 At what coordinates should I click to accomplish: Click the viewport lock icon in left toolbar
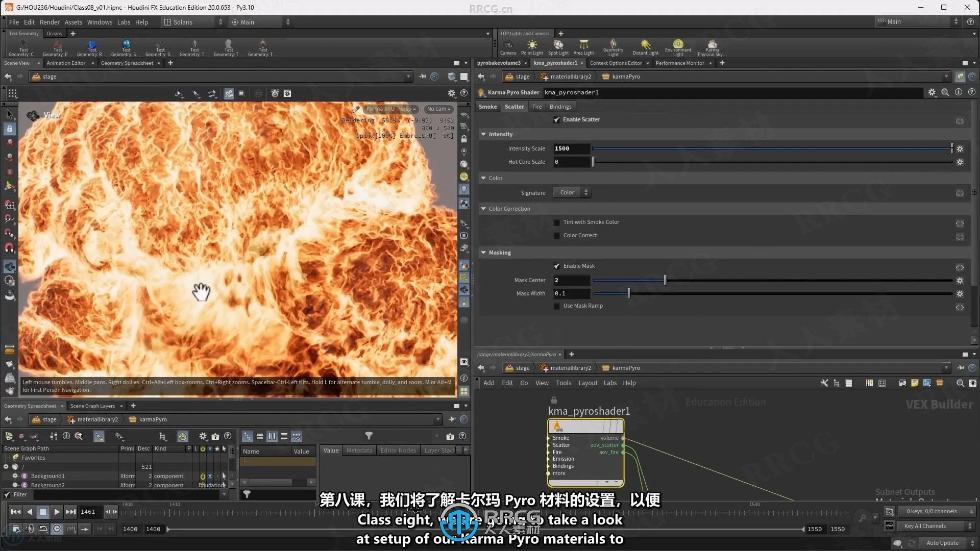(x=9, y=129)
